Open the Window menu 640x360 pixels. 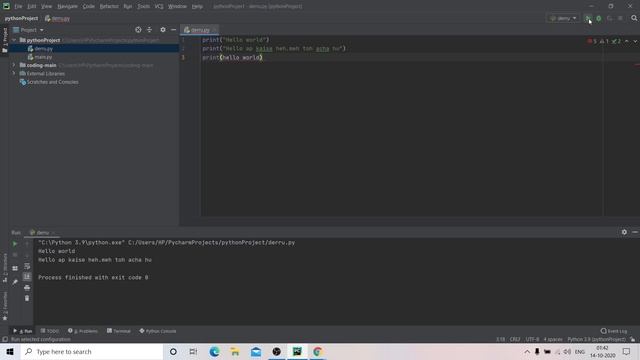[177, 6]
